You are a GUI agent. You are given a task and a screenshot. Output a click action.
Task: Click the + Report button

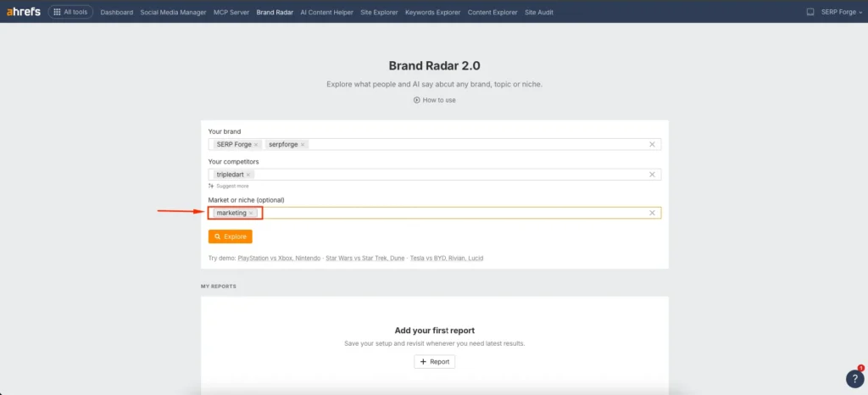coord(434,362)
